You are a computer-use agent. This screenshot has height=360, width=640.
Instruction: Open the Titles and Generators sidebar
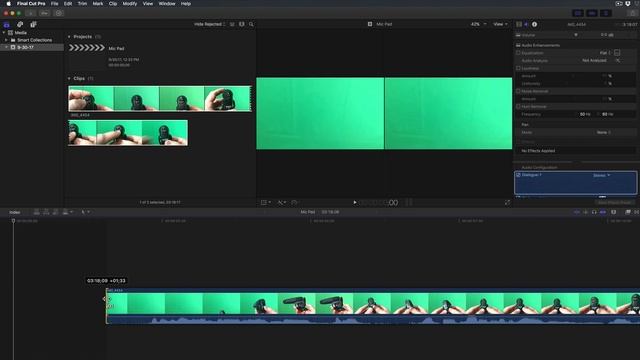point(33,24)
